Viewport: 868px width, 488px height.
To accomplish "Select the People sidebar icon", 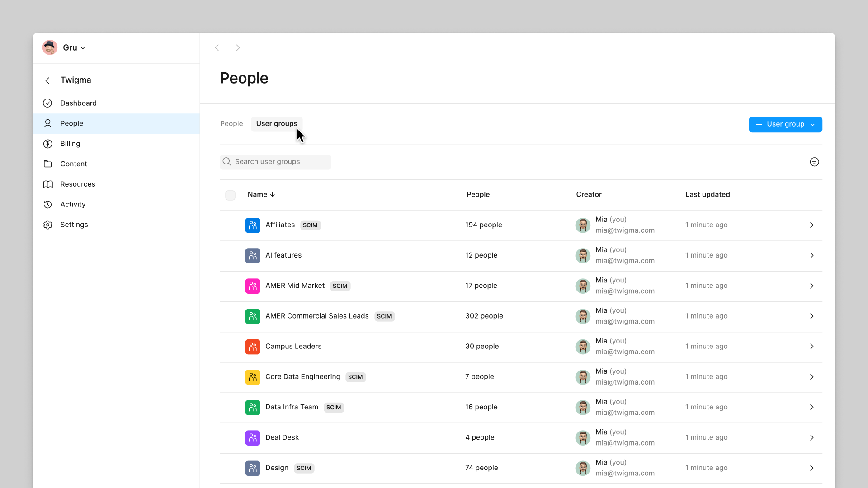I will [47, 123].
